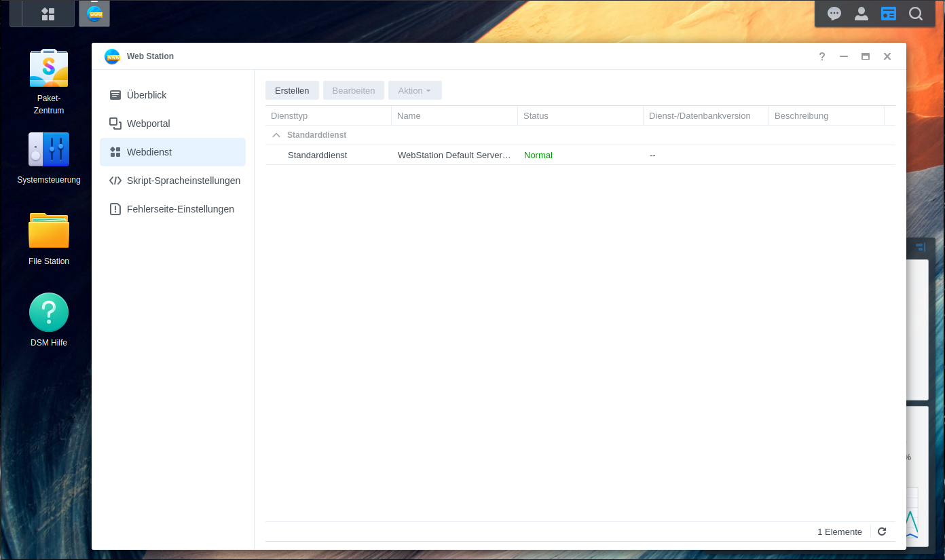Open the Aktion dropdown menu
Viewport: 945px width, 560px height.
pyautogui.click(x=415, y=90)
